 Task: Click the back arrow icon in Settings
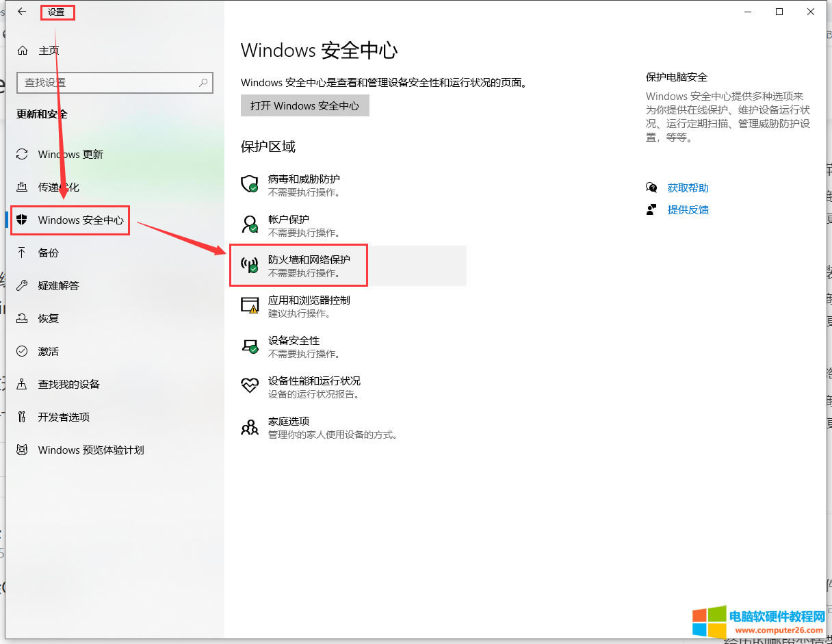[22, 12]
